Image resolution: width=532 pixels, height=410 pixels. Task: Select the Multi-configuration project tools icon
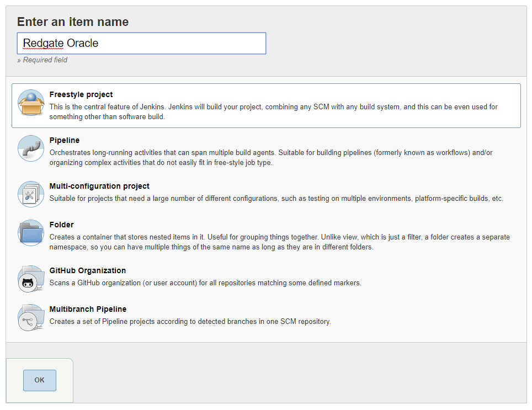pos(31,194)
